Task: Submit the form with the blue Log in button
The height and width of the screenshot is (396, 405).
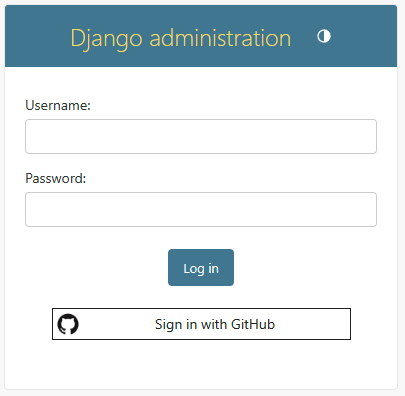Action: pos(201,267)
